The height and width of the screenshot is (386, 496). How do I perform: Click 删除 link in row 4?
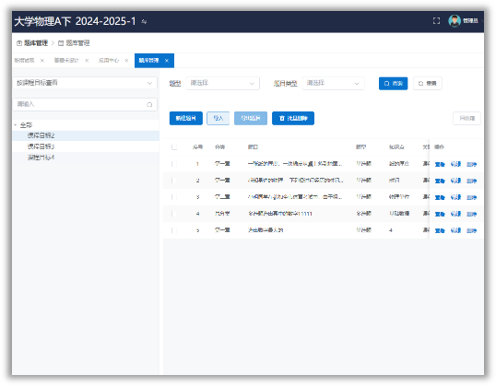point(472,214)
